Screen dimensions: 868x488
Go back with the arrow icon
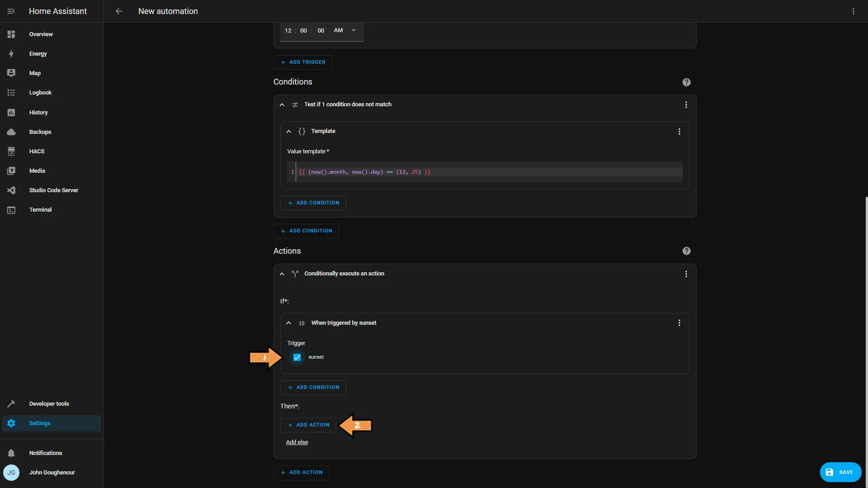(119, 11)
